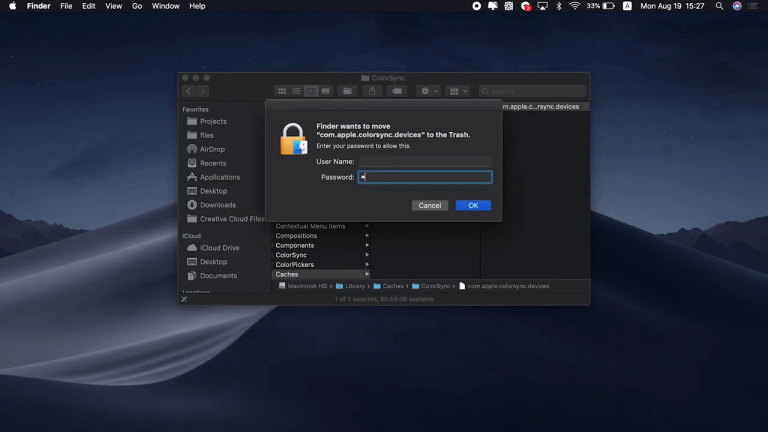Screen dimensions: 768x432
Task: Open Applications from the sidebar
Action: click(x=219, y=177)
